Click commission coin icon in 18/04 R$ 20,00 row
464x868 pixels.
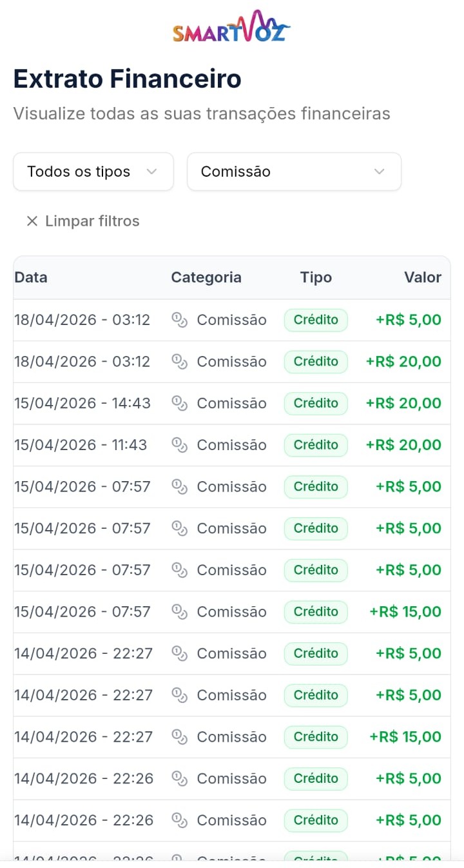179,362
